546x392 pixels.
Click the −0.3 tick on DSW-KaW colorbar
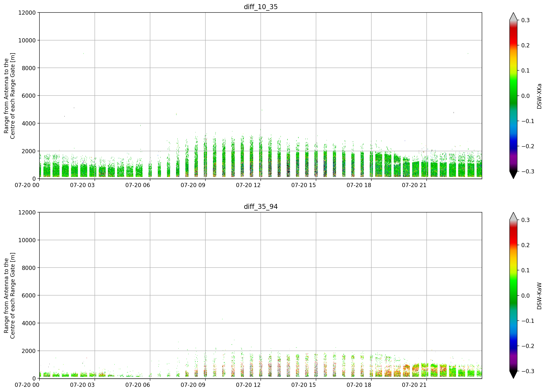pos(528,371)
